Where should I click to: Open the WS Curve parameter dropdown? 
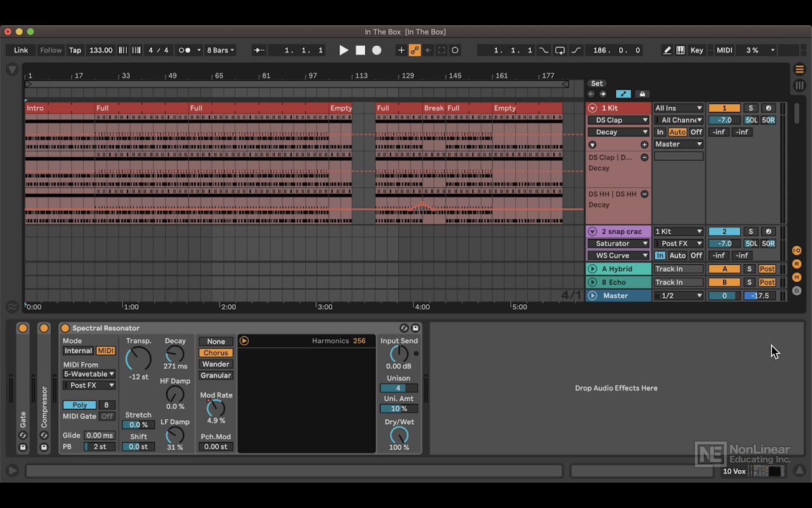pyautogui.click(x=618, y=255)
